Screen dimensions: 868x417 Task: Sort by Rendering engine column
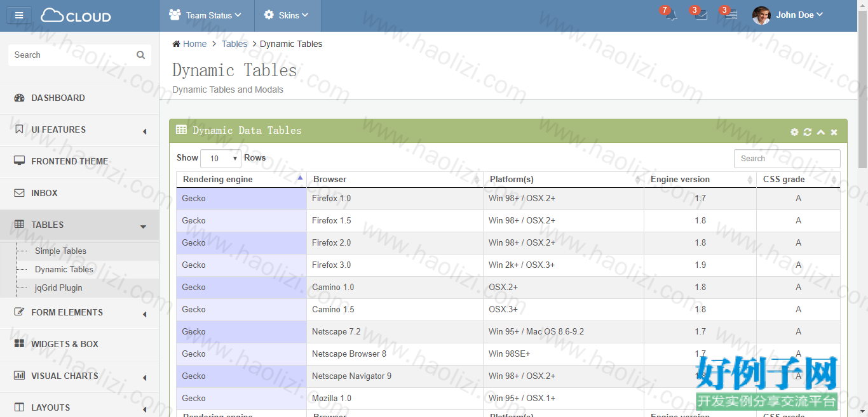[241, 180]
